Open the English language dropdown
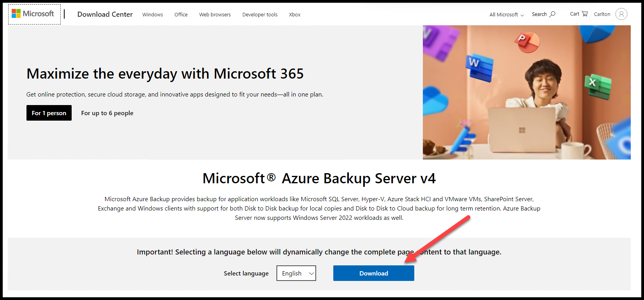644x300 pixels. coord(296,273)
